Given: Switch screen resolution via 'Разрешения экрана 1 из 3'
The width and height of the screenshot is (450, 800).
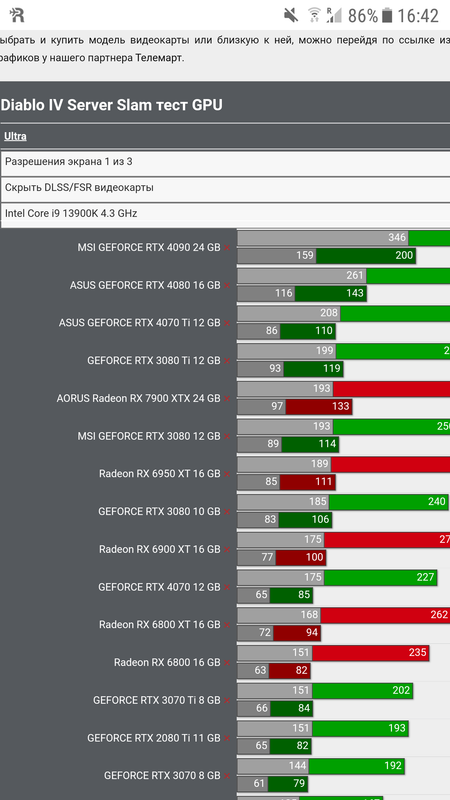Looking at the screenshot, I should 225,162.
